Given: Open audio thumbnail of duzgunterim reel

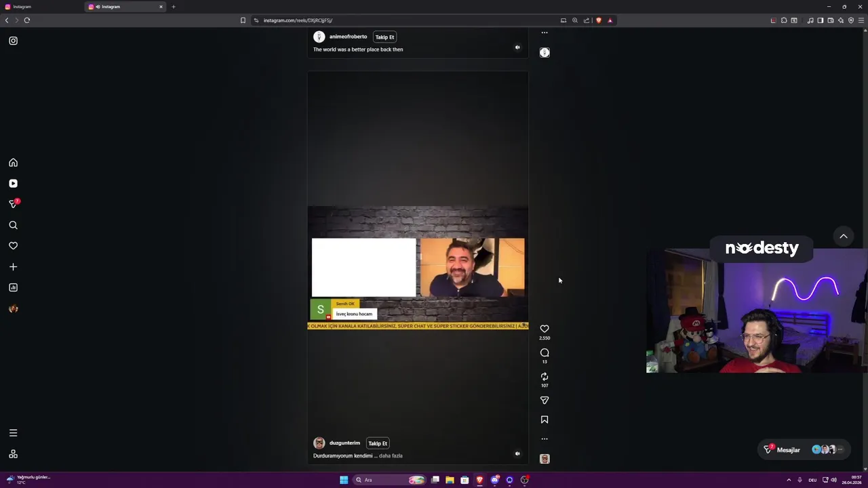Looking at the screenshot, I should [545, 459].
